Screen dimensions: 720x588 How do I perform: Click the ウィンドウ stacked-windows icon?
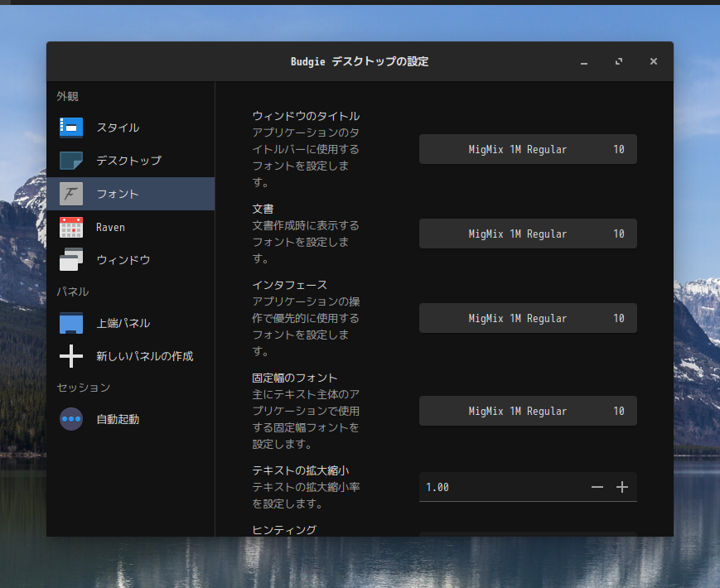[x=71, y=260]
